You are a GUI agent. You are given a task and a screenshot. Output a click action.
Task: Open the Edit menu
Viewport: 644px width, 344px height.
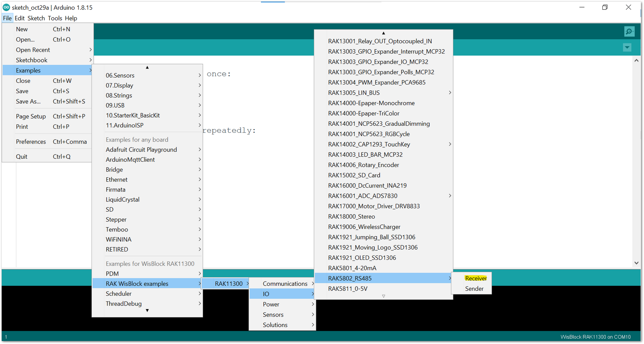click(x=19, y=18)
